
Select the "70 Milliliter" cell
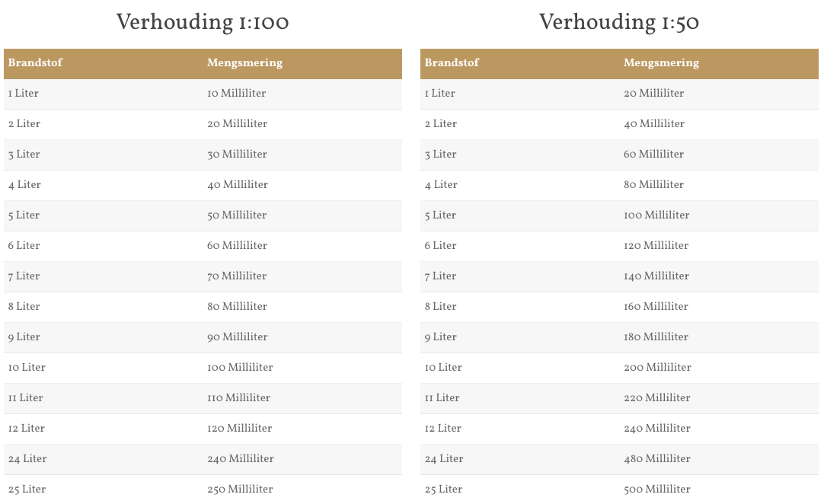(237, 276)
